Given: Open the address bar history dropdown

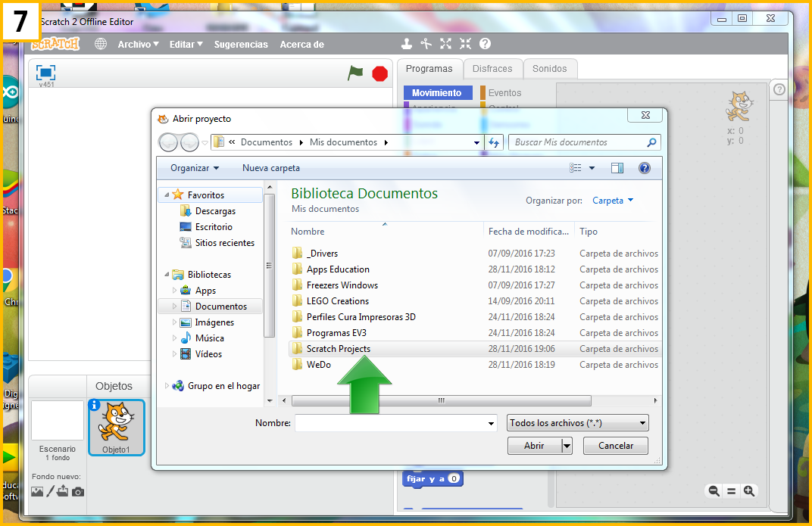Looking at the screenshot, I should click(x=477, y=142).
